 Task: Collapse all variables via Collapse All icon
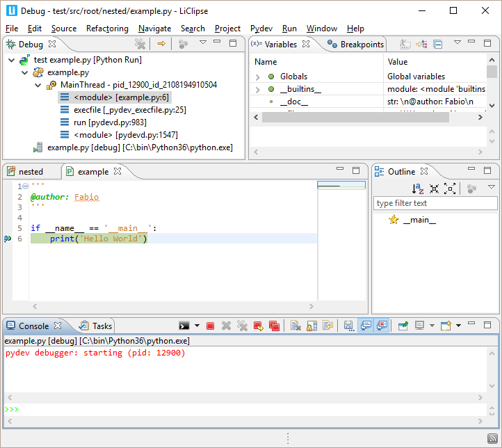pyautogui.click(x=437, y=44)
